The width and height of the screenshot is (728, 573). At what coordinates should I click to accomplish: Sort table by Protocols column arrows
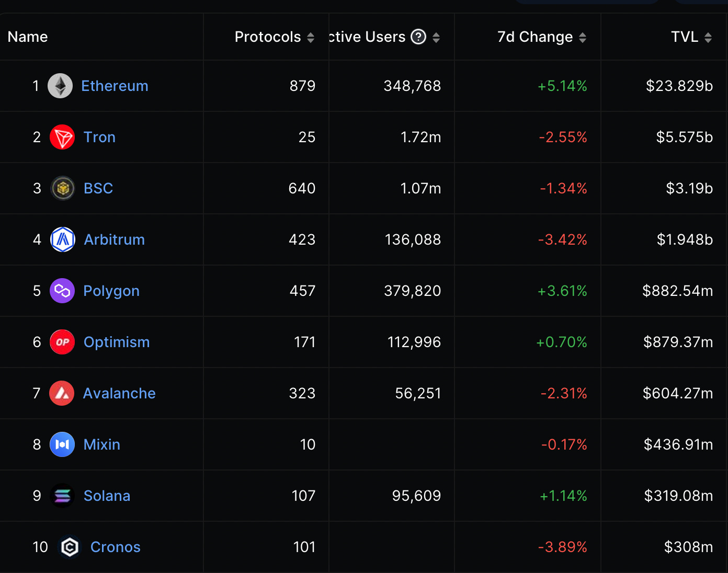[x=311, y=37]
